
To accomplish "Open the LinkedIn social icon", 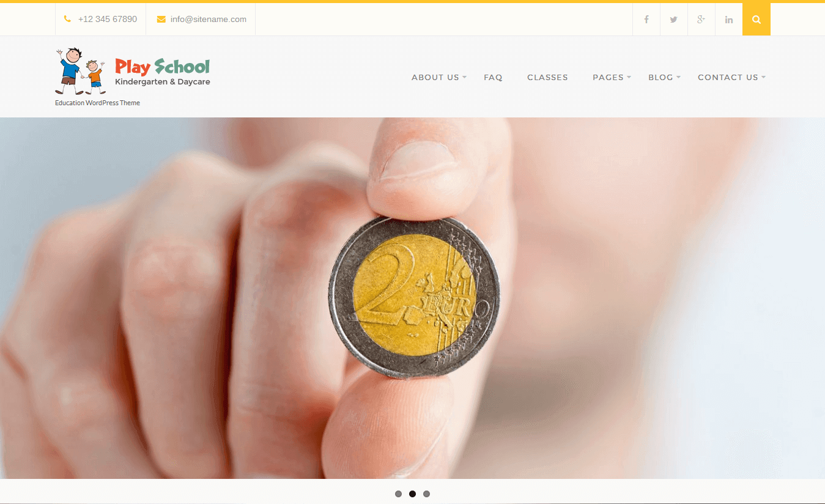I will point(729,20).
